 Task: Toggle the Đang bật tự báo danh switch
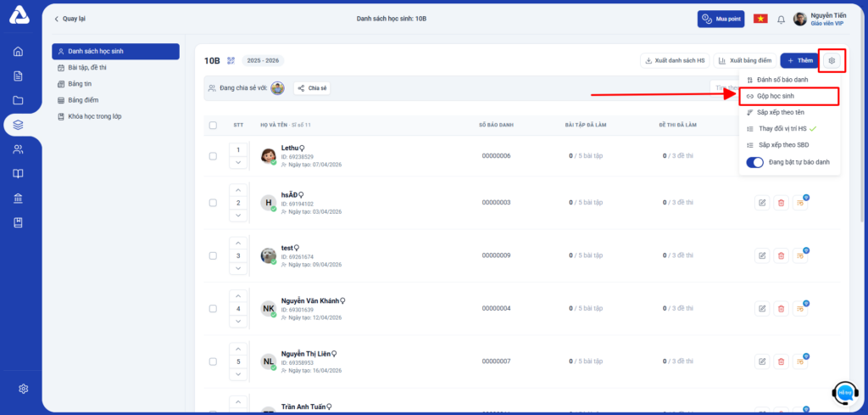[x=755, y=162]
